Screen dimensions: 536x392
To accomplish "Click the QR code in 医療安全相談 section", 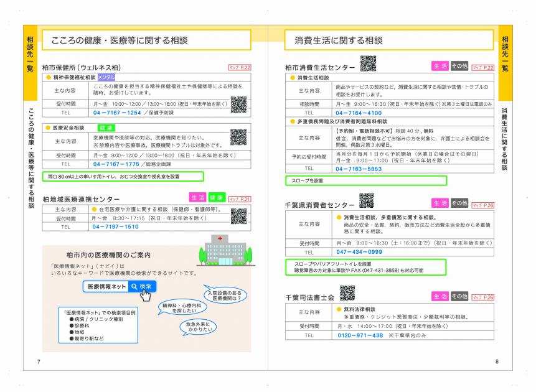I will (238, 137).
